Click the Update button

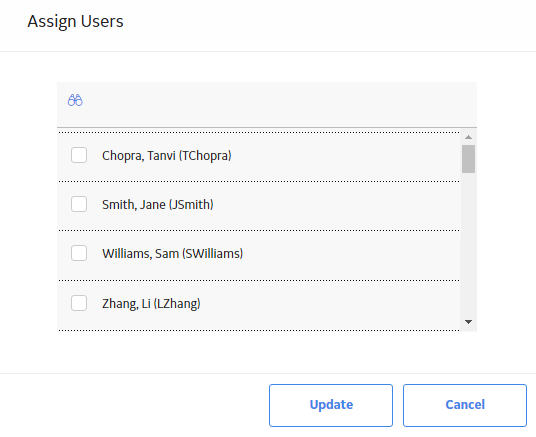331,405
